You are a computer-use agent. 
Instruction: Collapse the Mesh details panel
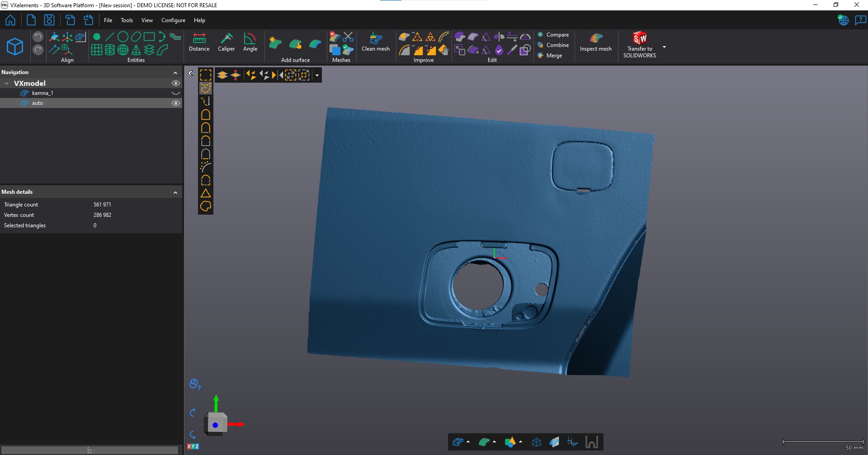175,192
